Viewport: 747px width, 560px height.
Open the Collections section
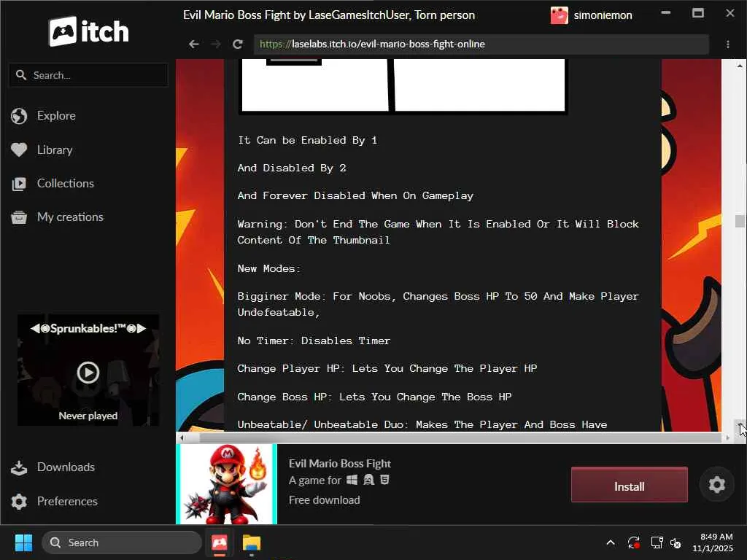[65, 183]
